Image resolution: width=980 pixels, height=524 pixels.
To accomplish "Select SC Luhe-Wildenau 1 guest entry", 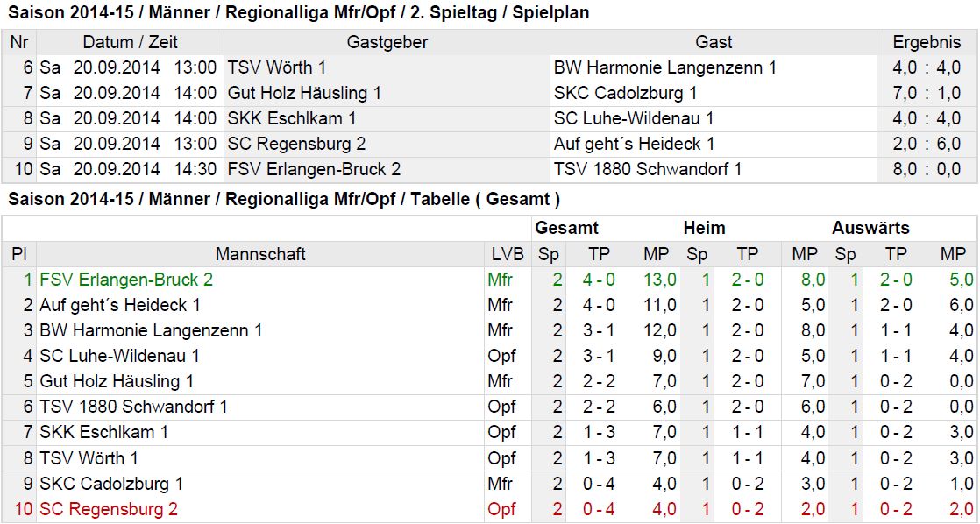I will tap(633, 118).
